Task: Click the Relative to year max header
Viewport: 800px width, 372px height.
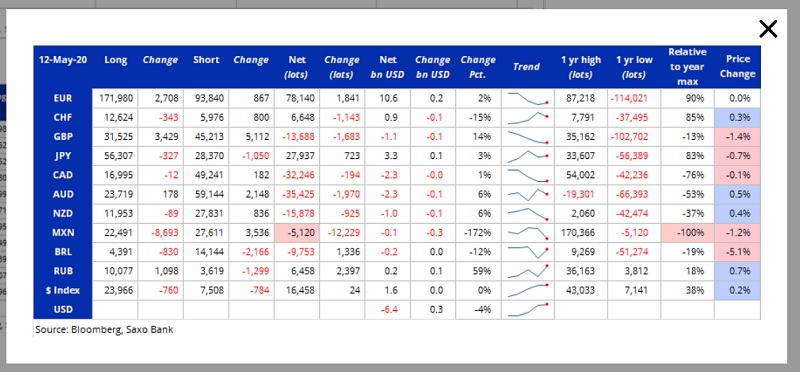Action: pyautogui.click(x=687, y=67)
